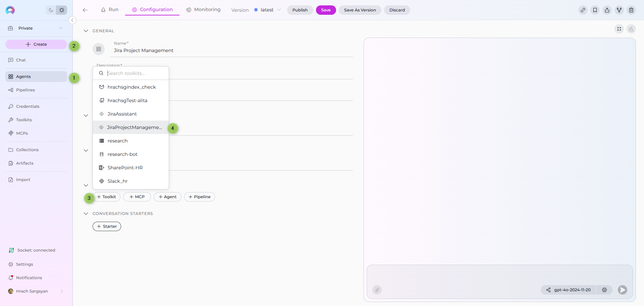
Task: Select JiraAssistant from toolkit list
Action: pos(122,114)
